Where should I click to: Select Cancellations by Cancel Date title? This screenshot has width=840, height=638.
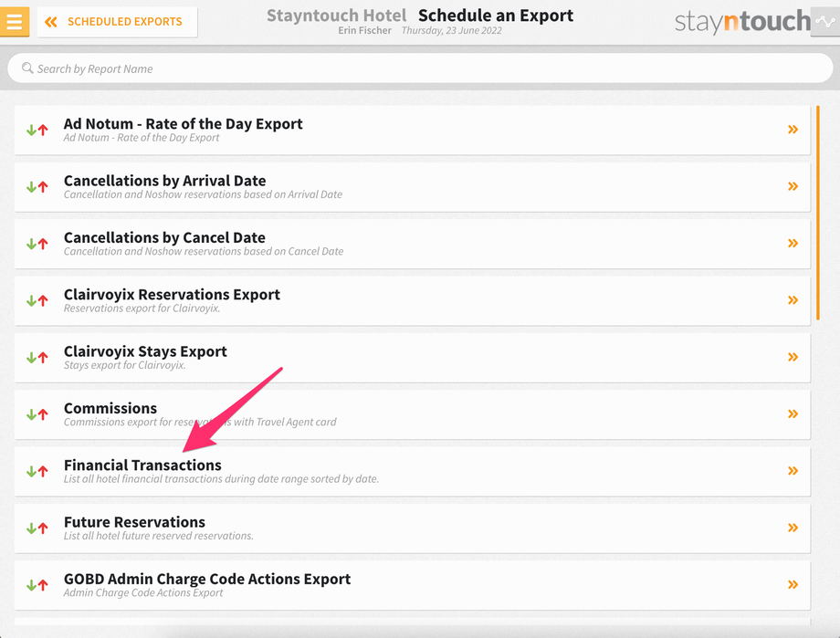[164, 237]
